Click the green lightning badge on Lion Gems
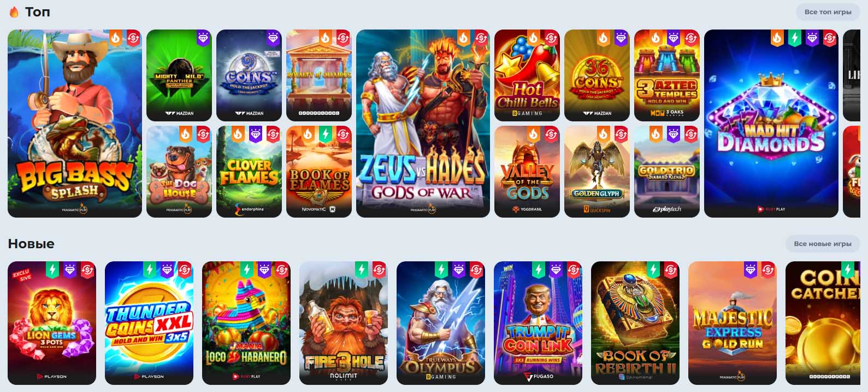Viewport: 868px width, 392px height. point(52,270)
